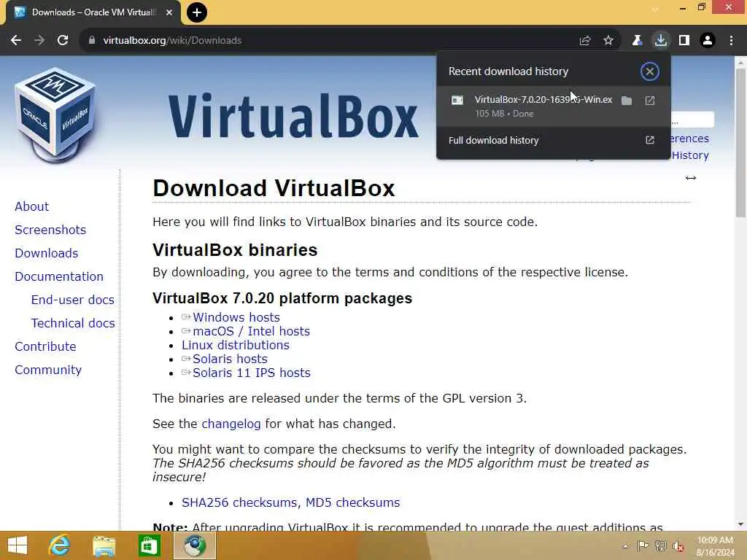Image resolution: width=747 pixels, height=560 pixels.
Task: Click the History link in the header
Action: (690, 155)
